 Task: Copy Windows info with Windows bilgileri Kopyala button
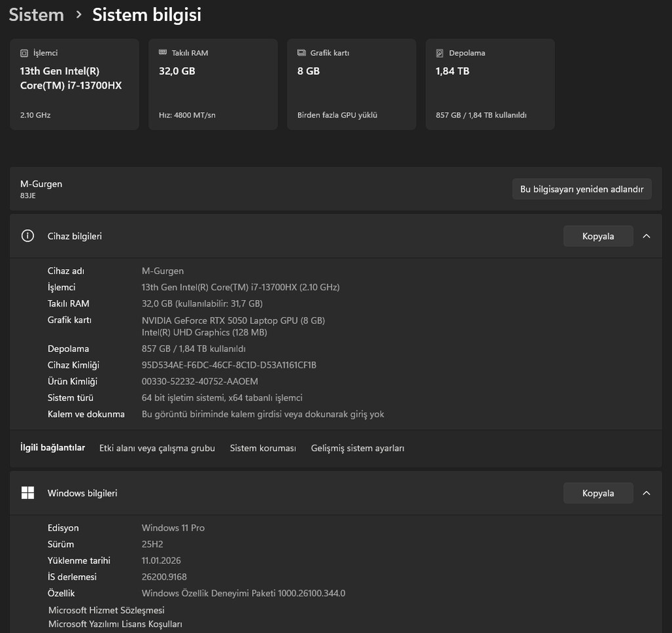click(x=598, y=493)
